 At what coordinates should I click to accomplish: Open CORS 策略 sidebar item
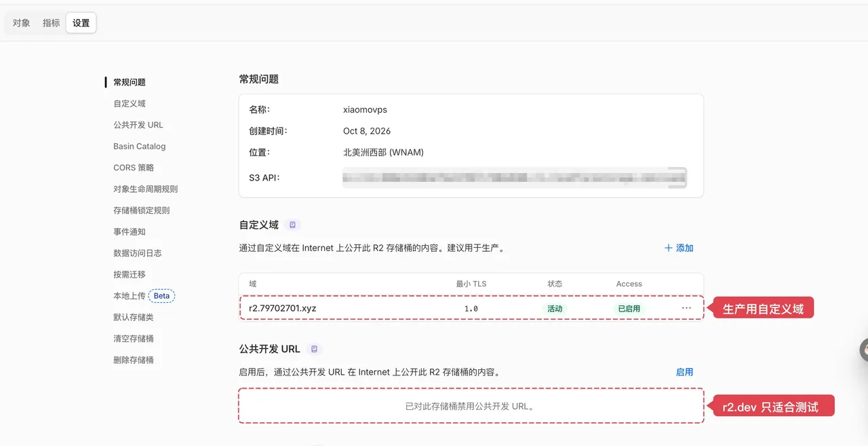point(134,168)
